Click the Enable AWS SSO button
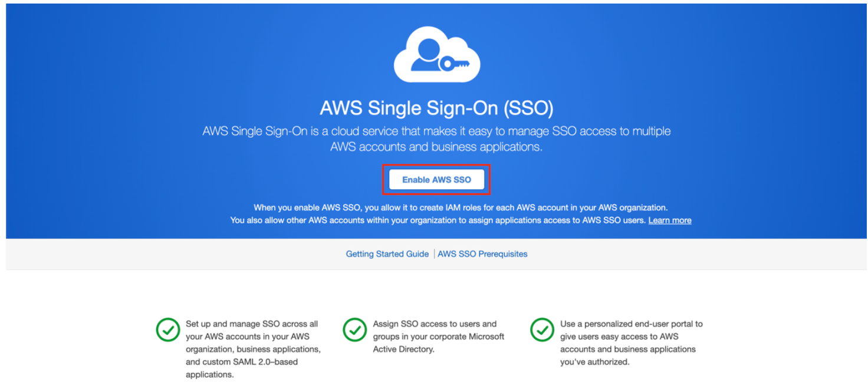Screen dimensions: 868x389 [436, 180]
